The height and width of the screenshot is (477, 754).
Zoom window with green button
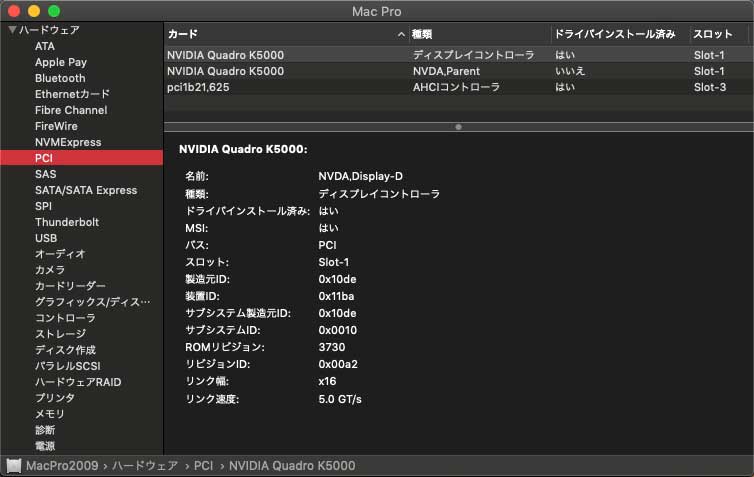pyautogui.click(x=54, y=11)
